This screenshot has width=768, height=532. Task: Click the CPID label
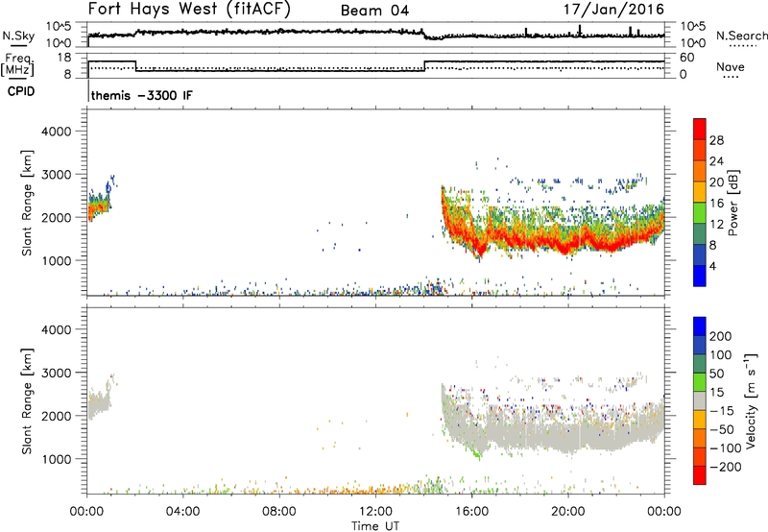click(21, 91)
